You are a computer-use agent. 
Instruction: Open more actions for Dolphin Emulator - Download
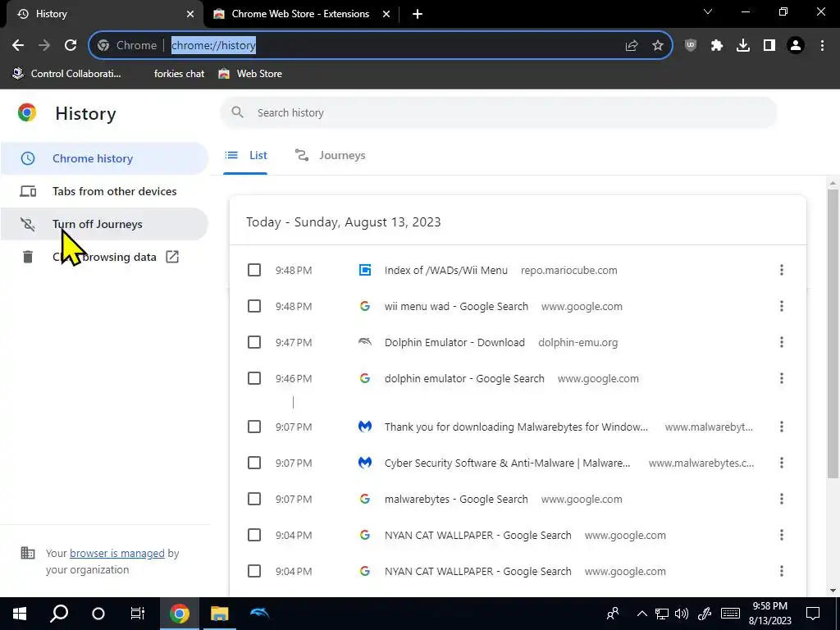(782, 342)
